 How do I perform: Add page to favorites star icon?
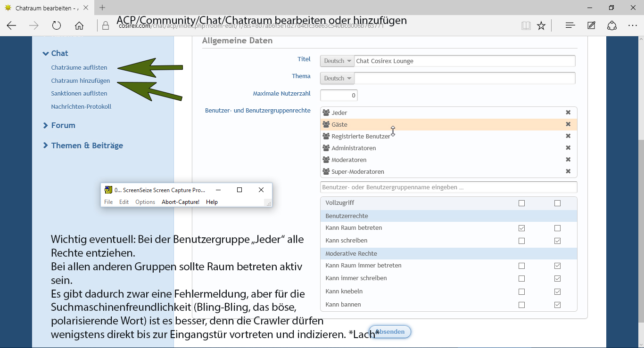(541, 26)
